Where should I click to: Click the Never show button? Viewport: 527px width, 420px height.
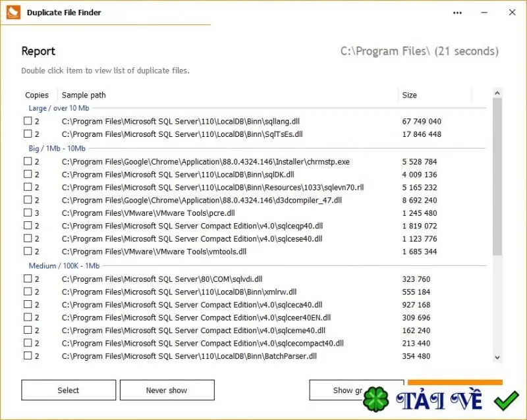click(167, 390)
